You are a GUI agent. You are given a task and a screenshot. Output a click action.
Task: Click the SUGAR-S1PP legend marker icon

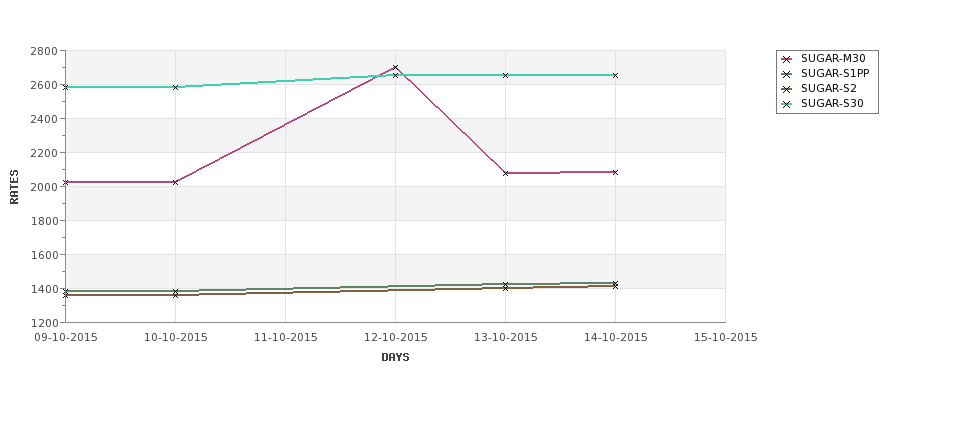(x=787, y=74)
